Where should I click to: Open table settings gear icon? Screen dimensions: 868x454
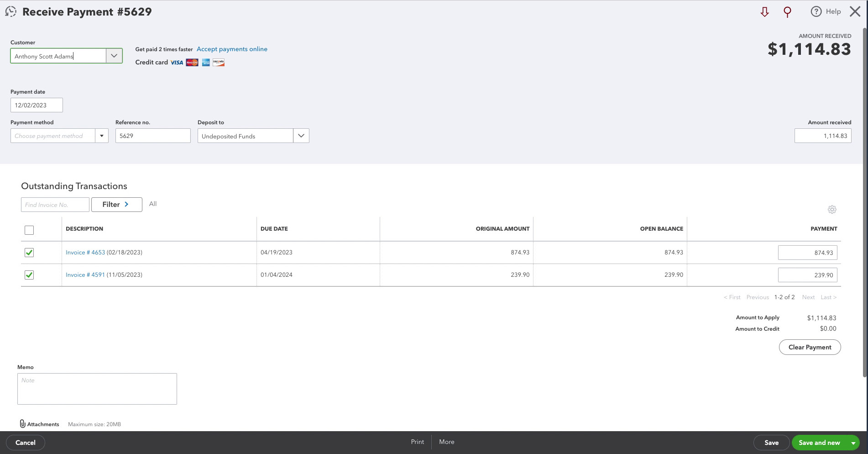(832, 210)
